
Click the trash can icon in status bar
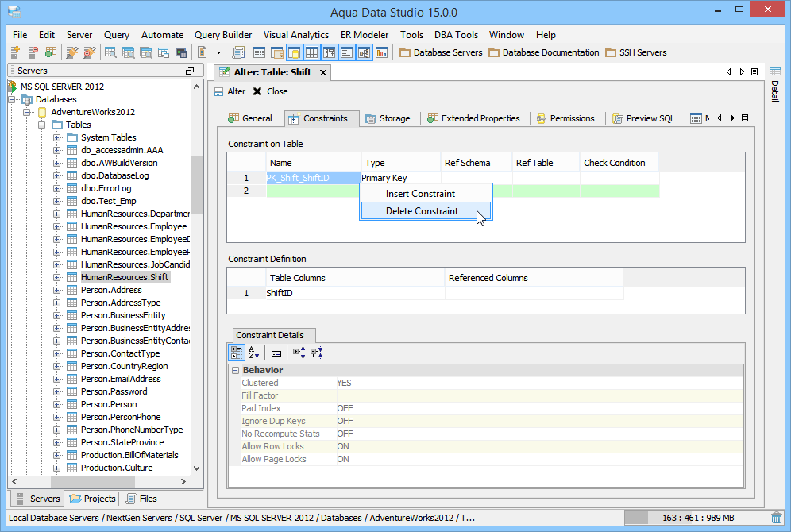point(776,518)
